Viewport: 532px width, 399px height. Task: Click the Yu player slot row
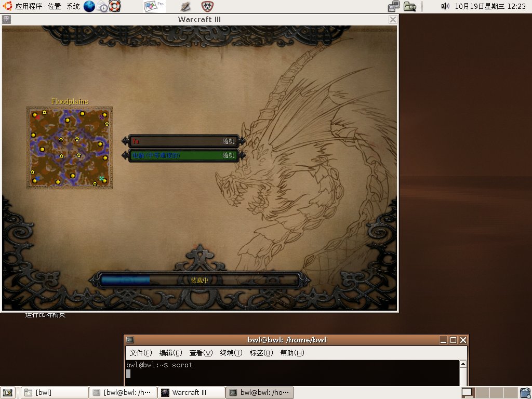pyautogui.click(x=183, y=141)
